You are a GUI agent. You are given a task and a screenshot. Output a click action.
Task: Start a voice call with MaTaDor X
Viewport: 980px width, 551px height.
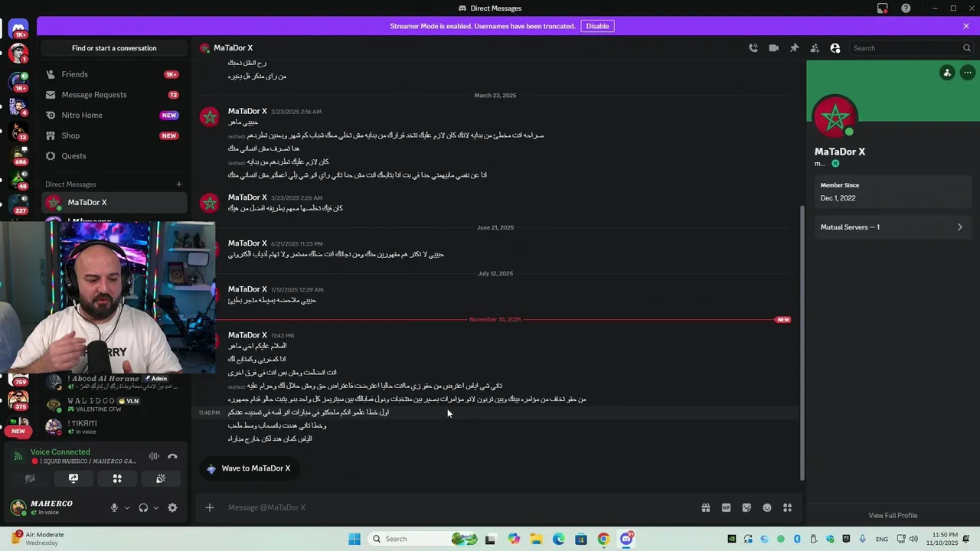click(753, 48)
